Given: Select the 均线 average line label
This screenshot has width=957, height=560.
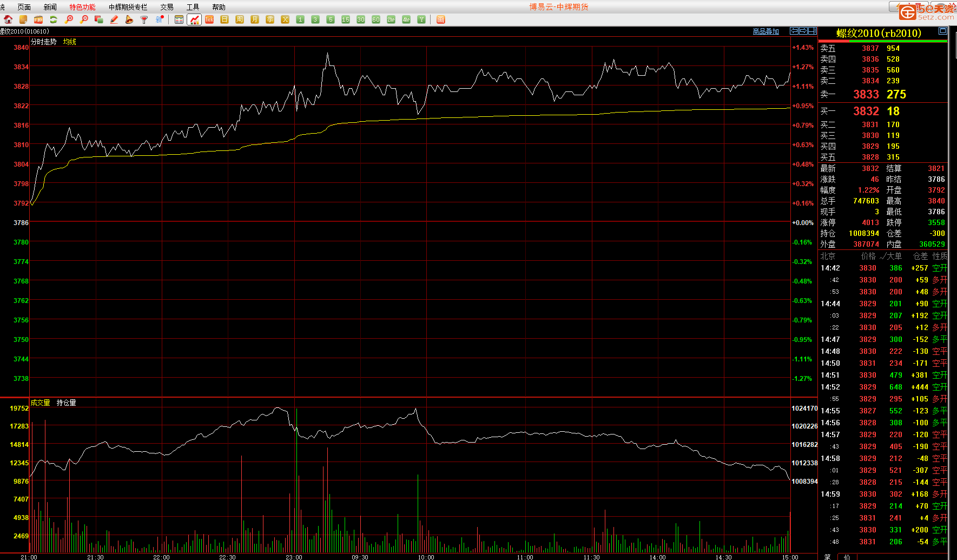Looking at the screenshot, I should 70,42.
